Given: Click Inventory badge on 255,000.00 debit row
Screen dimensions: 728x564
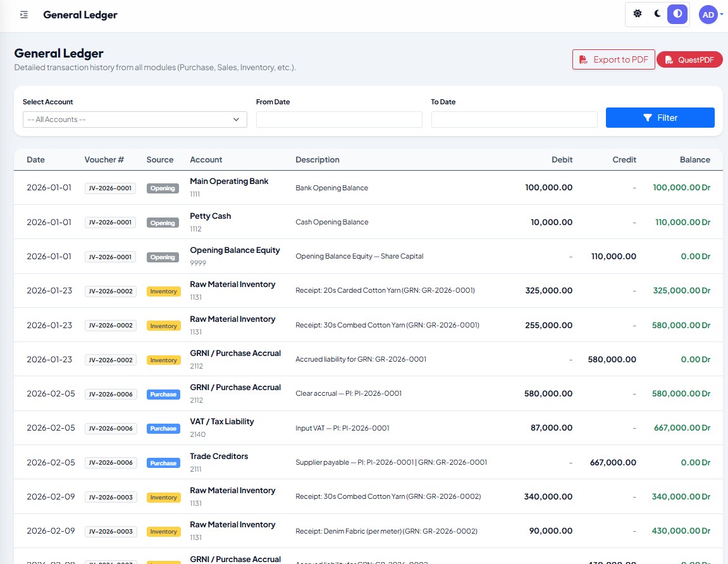Looking at the screenshot, I should (163, 326).
